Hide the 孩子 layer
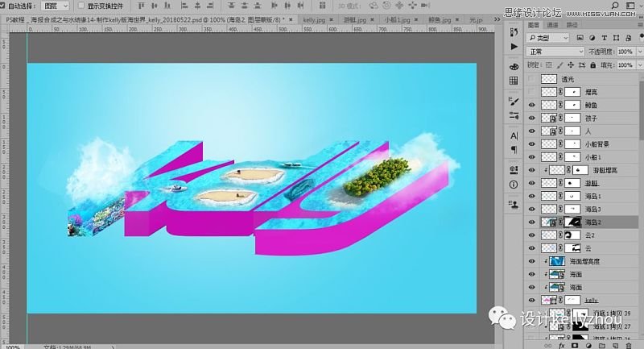Screen dimensions: 644x349 pyautogui.click(x=531, y=118)
